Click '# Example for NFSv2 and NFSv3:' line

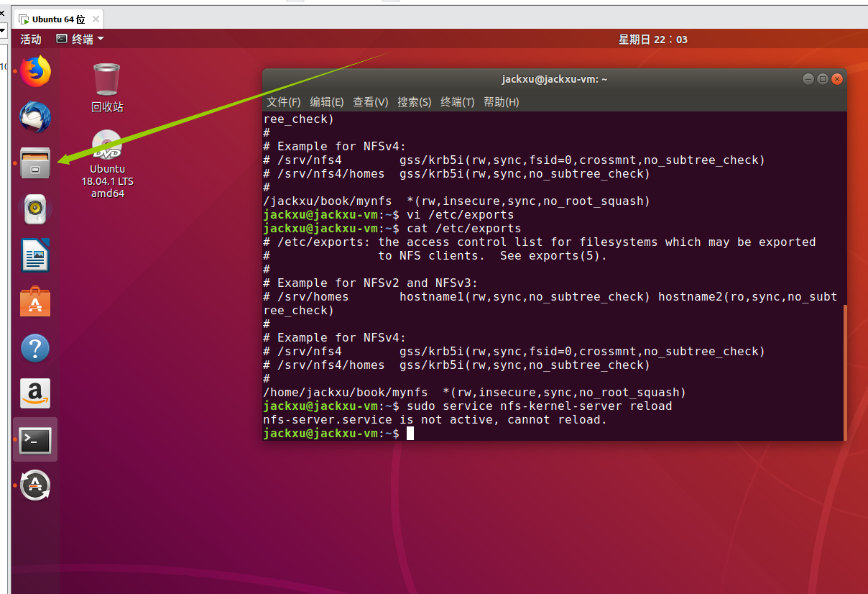coord(371,283)
